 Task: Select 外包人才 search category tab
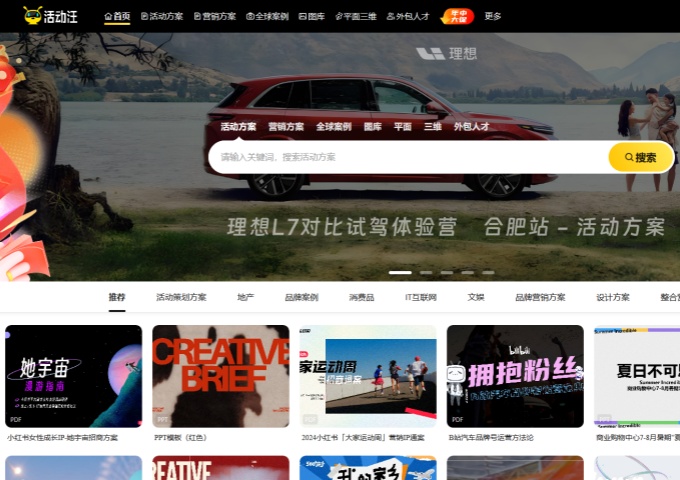471,127
